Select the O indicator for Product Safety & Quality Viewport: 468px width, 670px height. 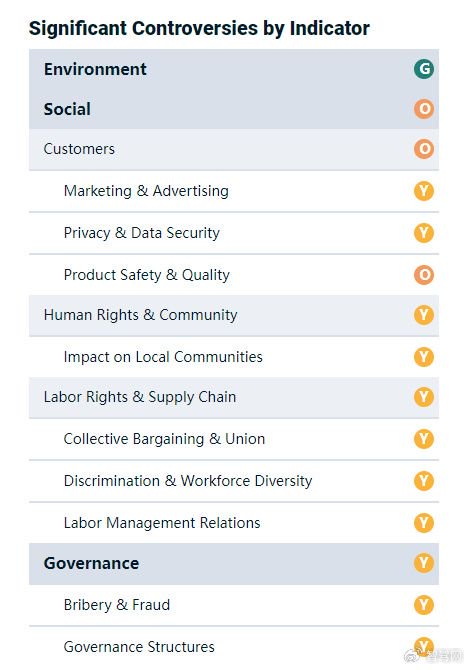424,275
